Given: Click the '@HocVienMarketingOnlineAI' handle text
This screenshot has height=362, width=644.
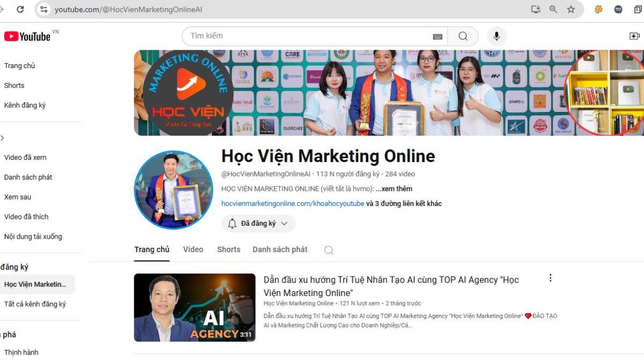Looking at the screenshot, I should coord(266,174).
